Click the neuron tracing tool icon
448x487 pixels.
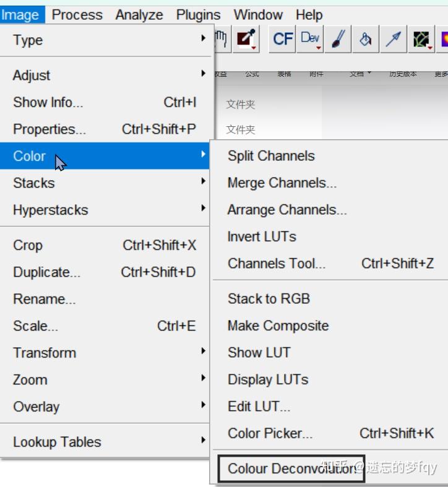click(x=421, y=40)
